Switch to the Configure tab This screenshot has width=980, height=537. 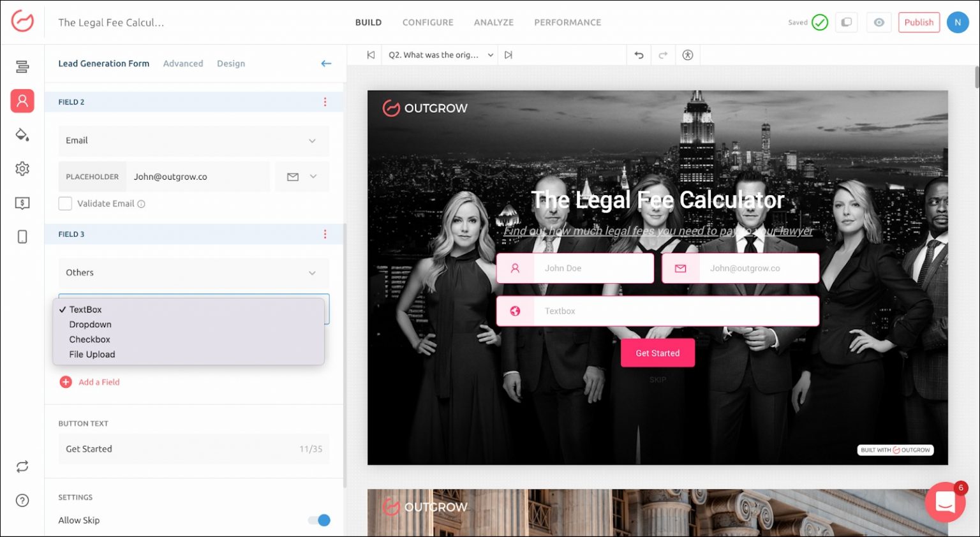pos(427,22)
